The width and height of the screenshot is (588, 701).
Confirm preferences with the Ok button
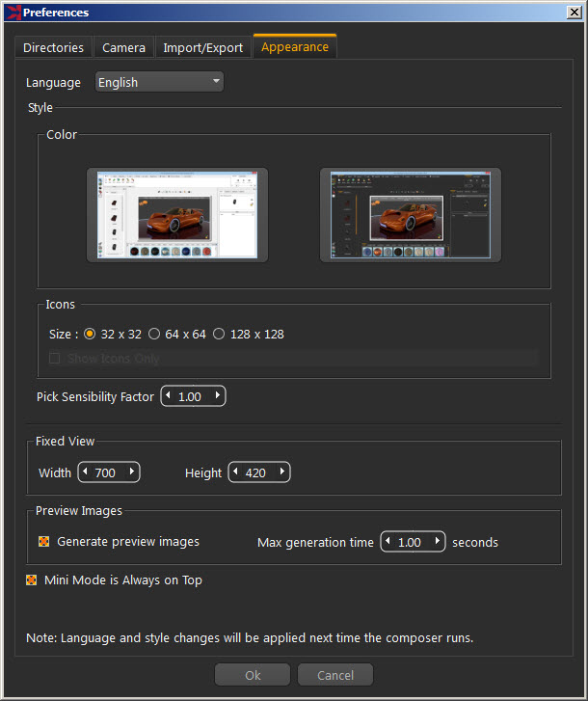tap(253, 675)
